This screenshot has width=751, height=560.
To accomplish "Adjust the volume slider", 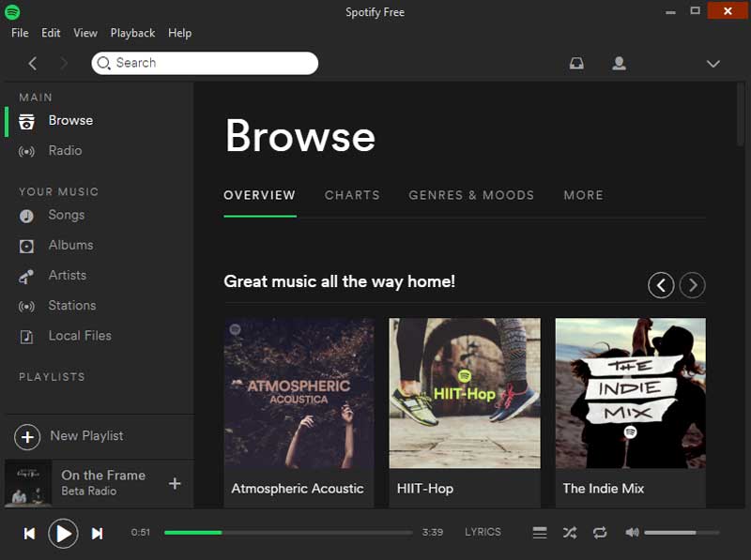I will 682,532.
